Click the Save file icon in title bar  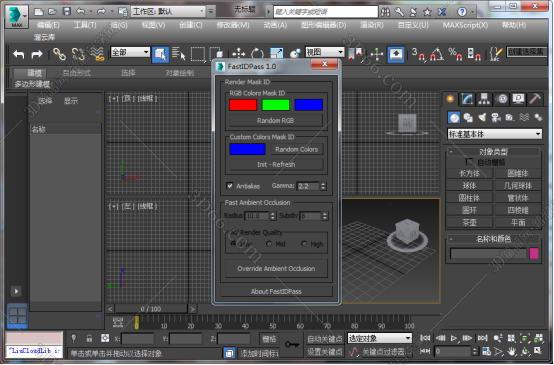[x=67, y=11]
